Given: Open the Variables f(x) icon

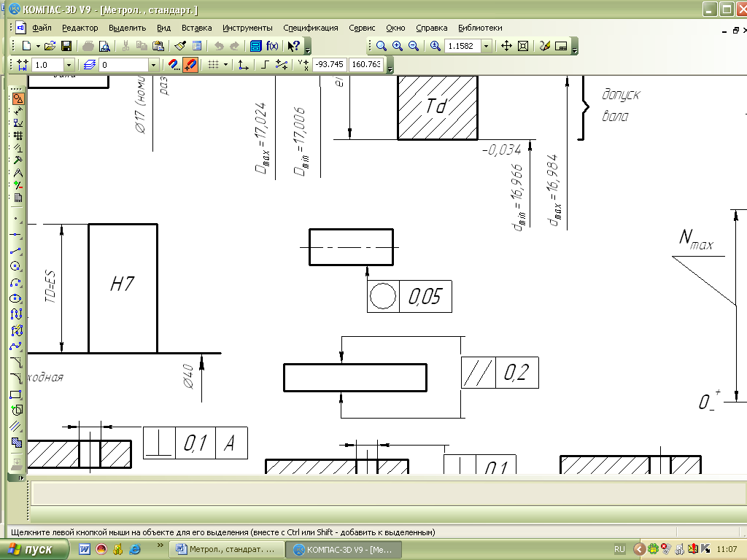Looking at the screenshot, I should point(272,46).
